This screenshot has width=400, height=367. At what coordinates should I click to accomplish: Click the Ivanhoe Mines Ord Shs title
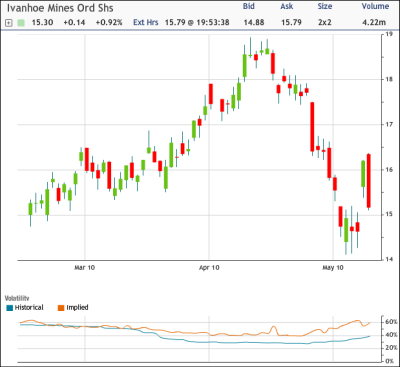[x=60, y=8]
